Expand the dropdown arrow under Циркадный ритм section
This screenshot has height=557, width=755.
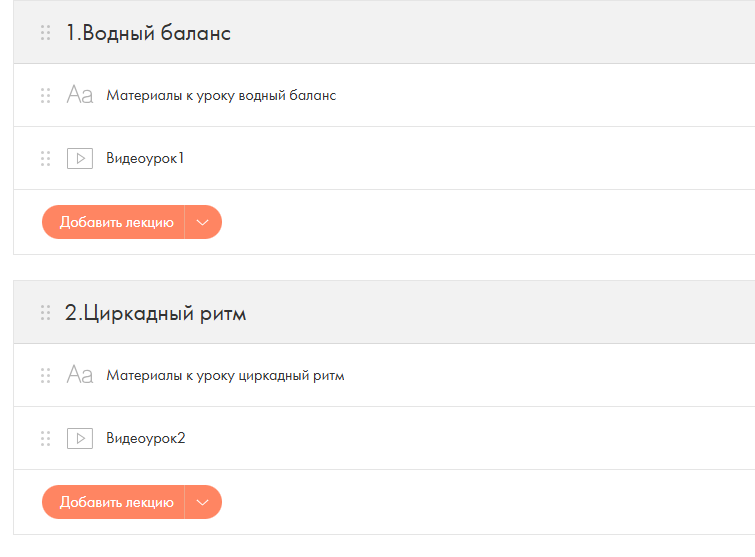(203, 502)
